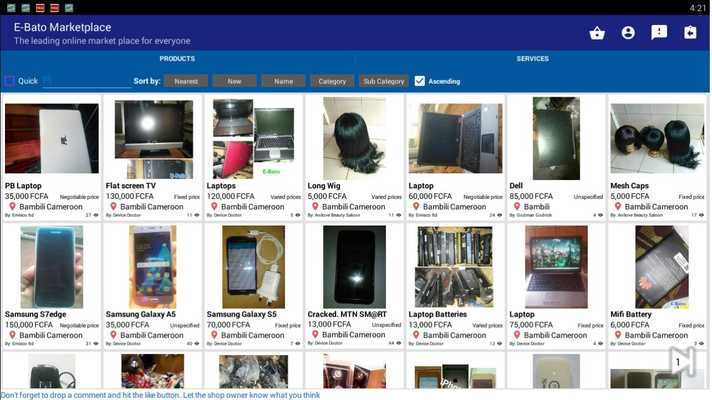
Task: Click the comment reminder message at bottom
Action: click(160, 395)
